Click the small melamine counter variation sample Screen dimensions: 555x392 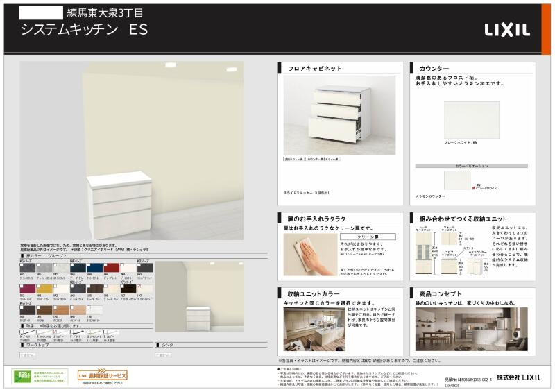click(457, 180)
